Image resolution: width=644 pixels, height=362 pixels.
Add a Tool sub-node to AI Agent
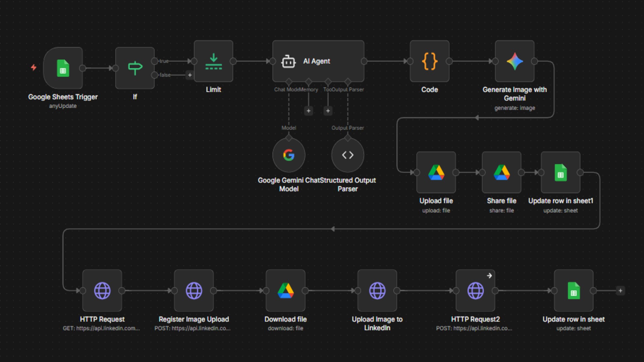(x=328, y=111)
